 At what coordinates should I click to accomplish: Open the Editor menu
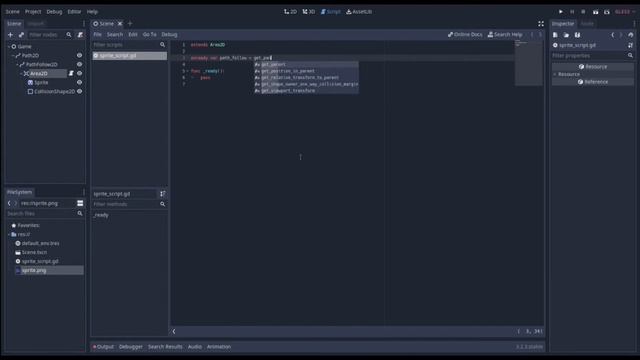point(74,12)
